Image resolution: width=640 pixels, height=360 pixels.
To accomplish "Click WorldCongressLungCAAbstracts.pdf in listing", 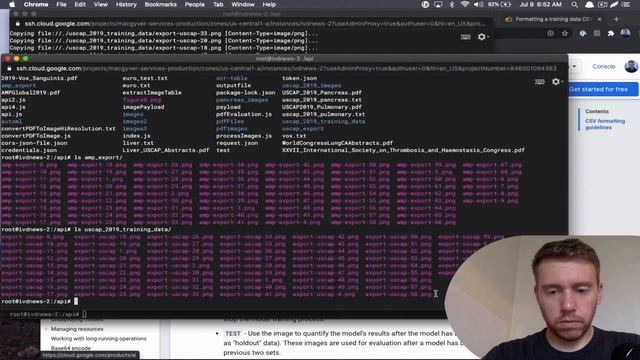I will pyautogui.click(x=337, y=143).
